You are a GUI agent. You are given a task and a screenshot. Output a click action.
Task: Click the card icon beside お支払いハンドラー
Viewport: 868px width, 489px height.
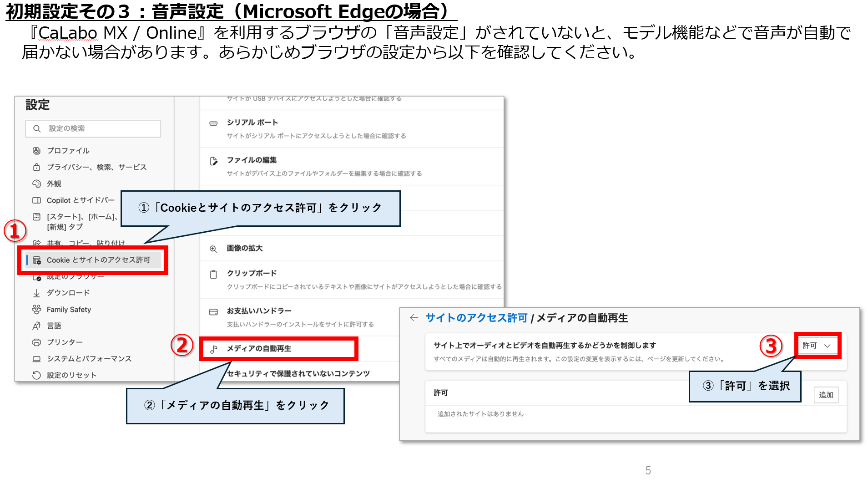click(213, 312)
